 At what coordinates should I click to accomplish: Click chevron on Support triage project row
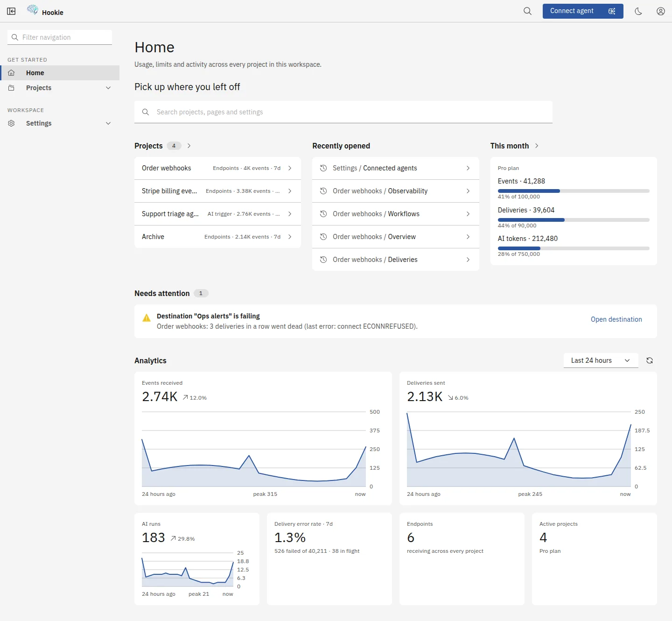290,214
